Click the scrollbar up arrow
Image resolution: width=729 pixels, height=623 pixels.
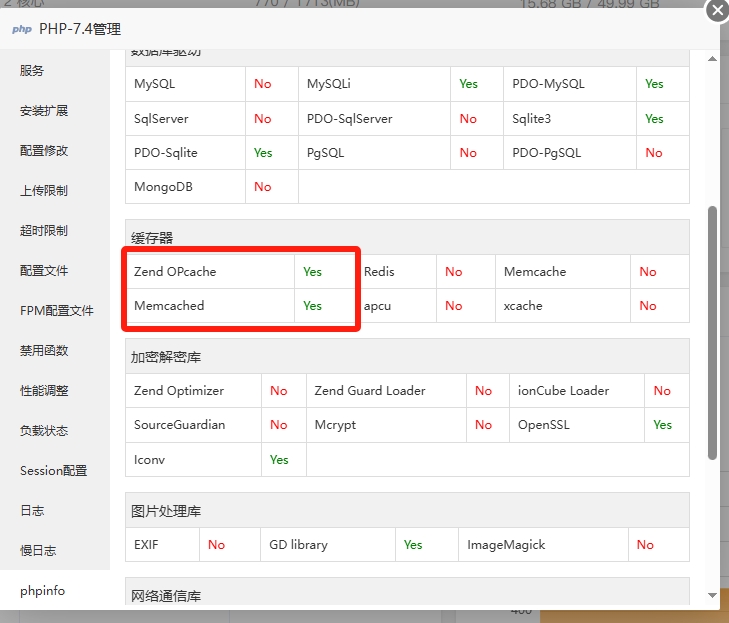[712, 59]
